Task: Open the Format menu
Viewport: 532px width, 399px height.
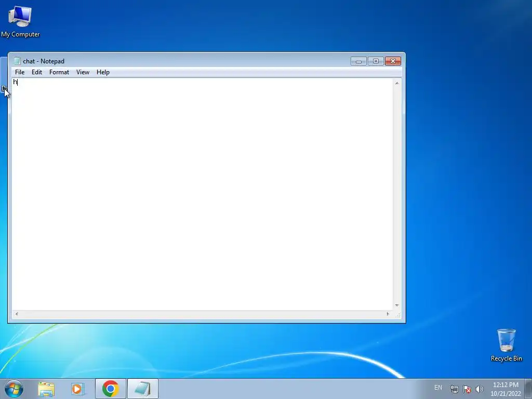Action: 59,72
